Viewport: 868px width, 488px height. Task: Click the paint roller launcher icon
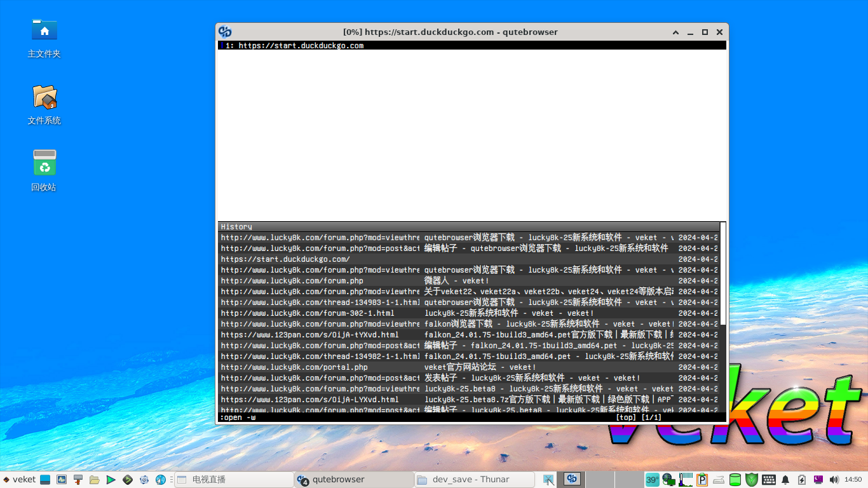(x=78, y=480)
